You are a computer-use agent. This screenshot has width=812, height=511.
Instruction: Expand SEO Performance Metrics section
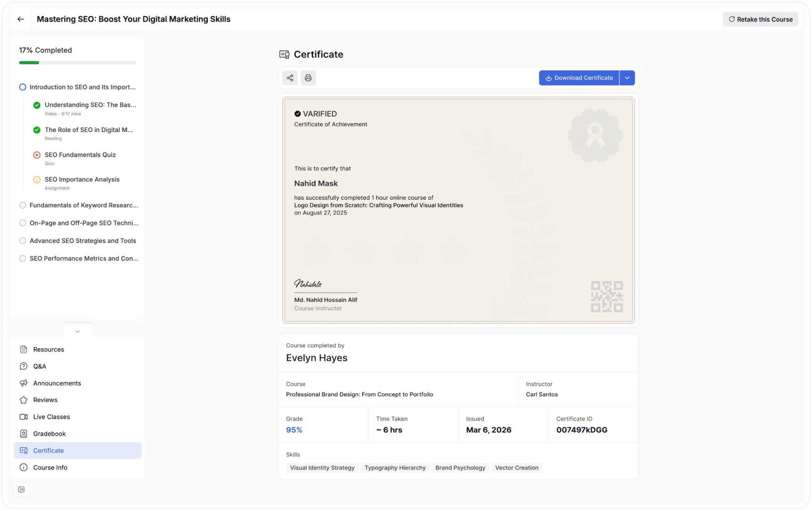coord(79,259)
